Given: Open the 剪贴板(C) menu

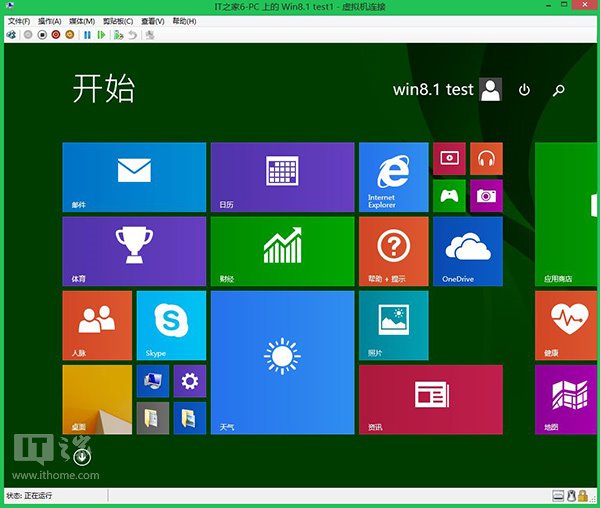Looking at the screenshot, I should click(118, 21).
